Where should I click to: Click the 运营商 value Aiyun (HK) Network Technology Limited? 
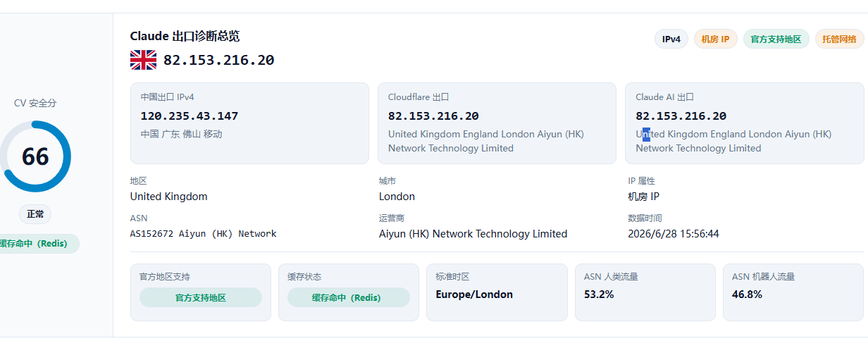(473, 234)
